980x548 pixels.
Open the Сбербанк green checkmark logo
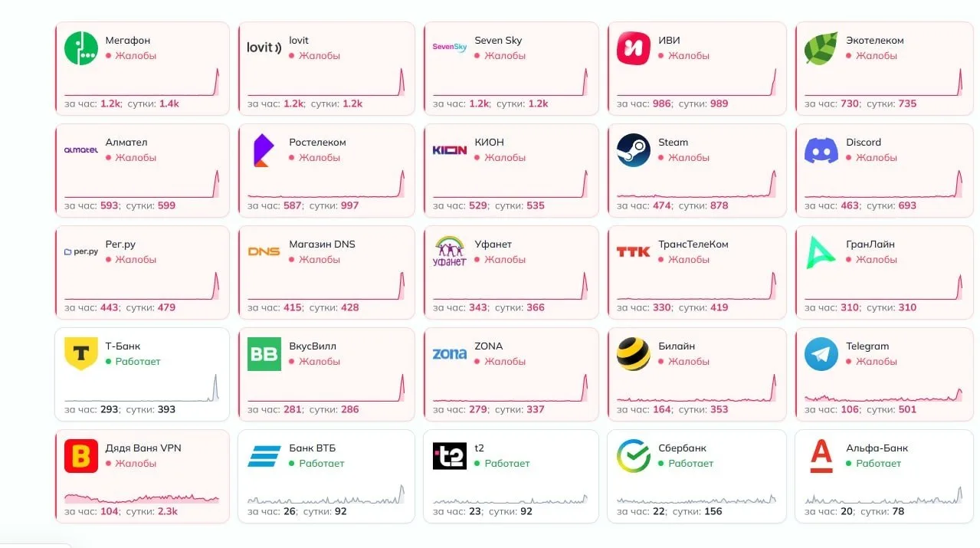[x=634, y=455]
